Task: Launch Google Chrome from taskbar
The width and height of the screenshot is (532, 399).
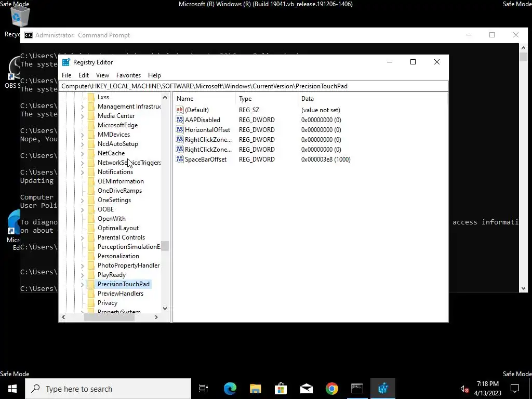Action: pyautogui.click(x=332, y=389)
